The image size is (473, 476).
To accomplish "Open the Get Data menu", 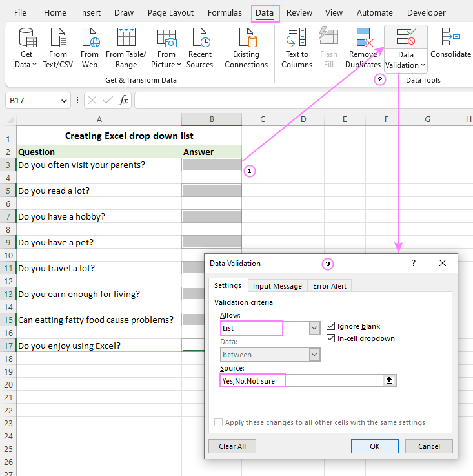I will tap(26, 48).
